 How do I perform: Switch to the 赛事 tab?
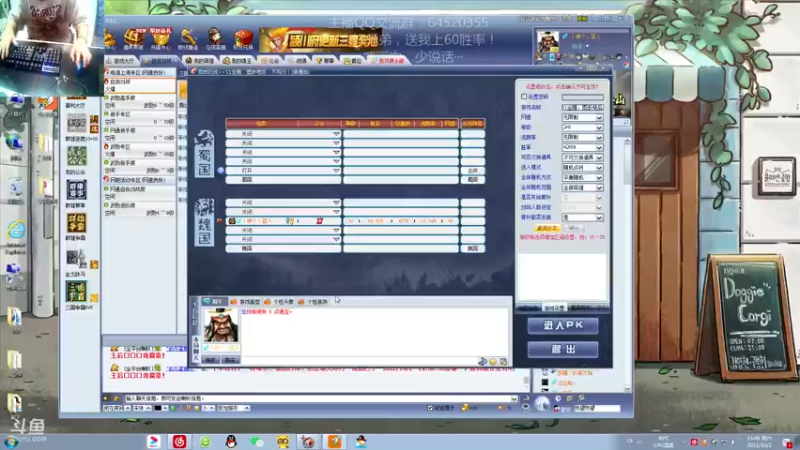[326, 61]
